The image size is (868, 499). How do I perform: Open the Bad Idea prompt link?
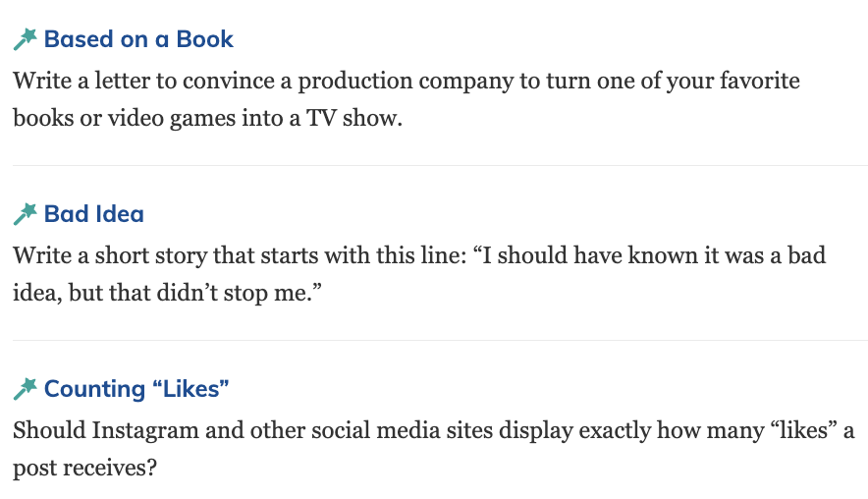[x=93, y=214]
